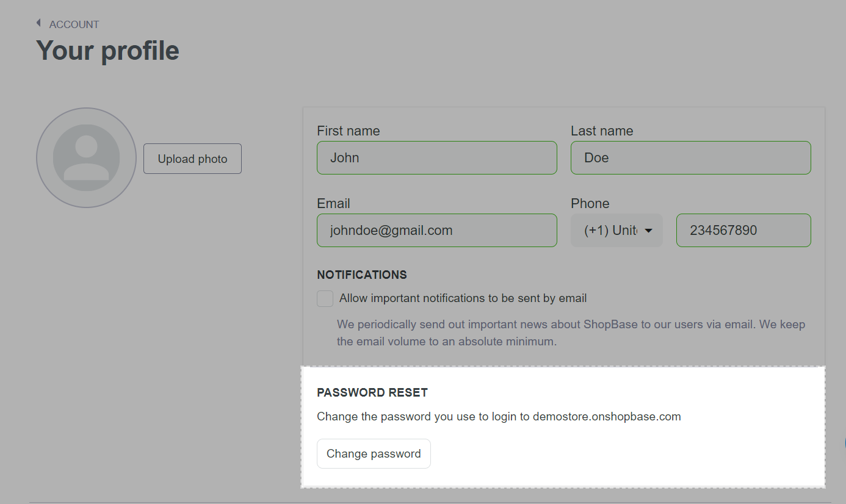Click the back arrow beside ACCOUNT
The height and width of the screenshot is (504, 846).
click(38, 23)
